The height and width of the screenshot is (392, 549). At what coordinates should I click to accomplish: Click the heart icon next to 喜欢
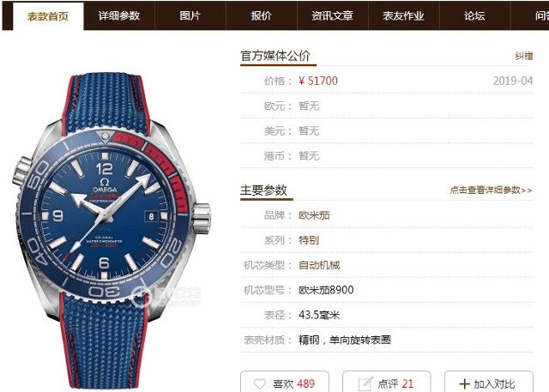(x=259, y=384)
